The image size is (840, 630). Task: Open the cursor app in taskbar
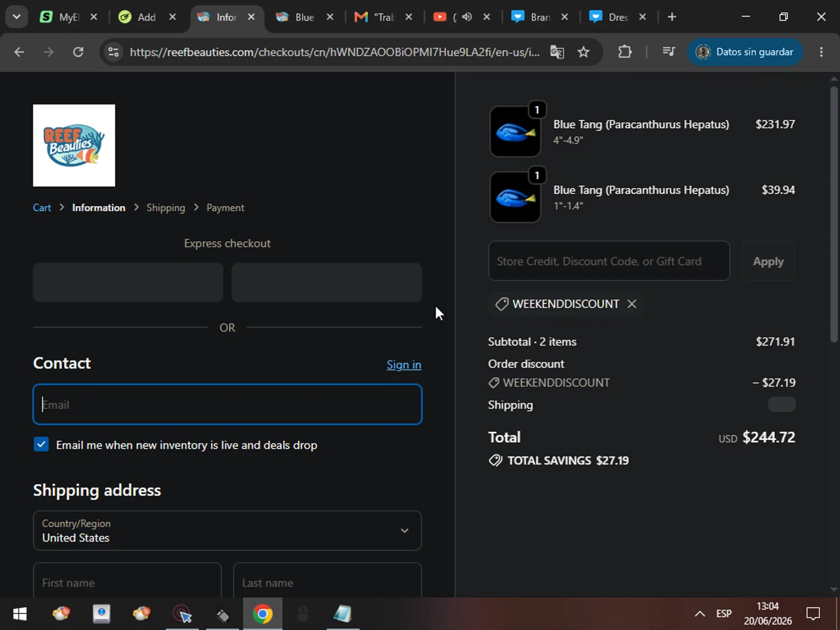click(x=183, y=614)
